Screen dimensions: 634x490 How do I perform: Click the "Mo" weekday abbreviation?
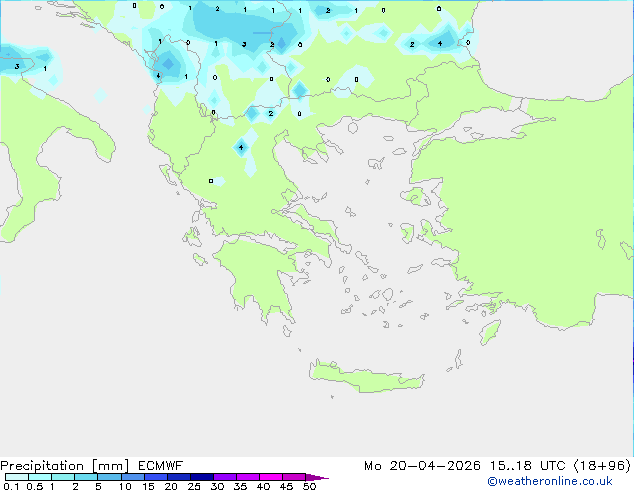(x=372, y=466)
